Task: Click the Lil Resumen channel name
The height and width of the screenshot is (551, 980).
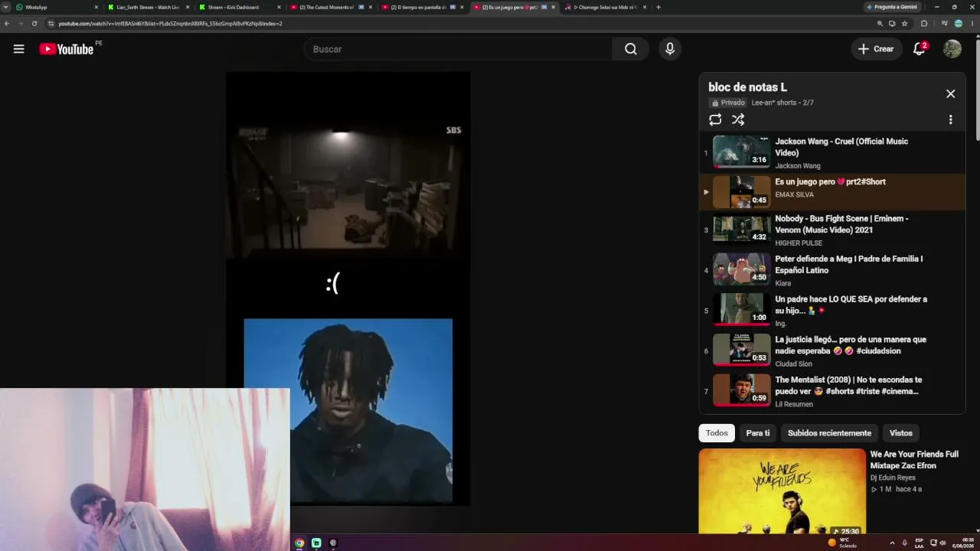Action: (x=793, y=404)
